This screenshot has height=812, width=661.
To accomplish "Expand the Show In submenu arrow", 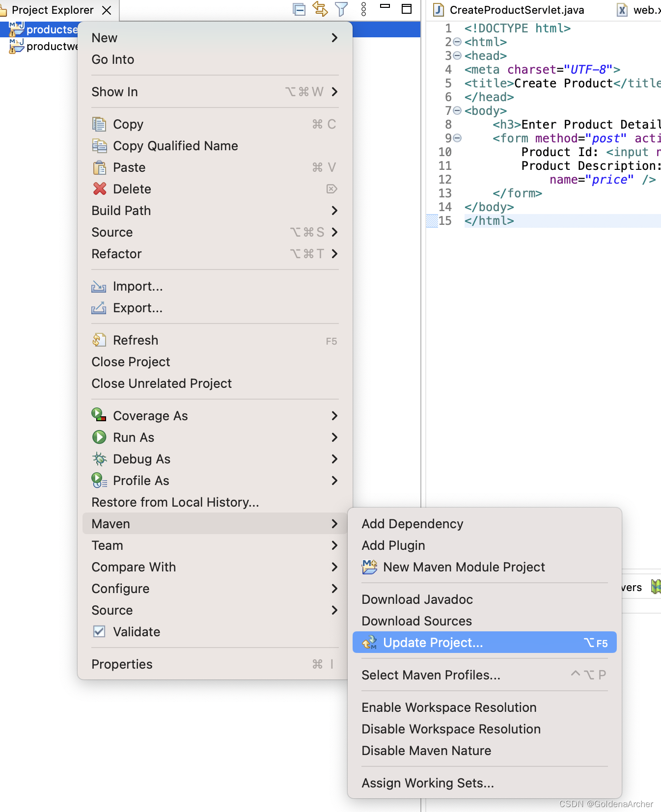I will (334, 92).
